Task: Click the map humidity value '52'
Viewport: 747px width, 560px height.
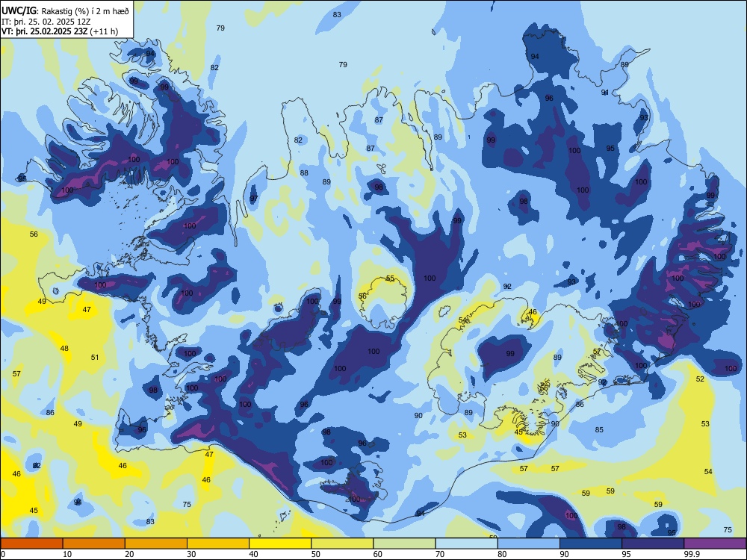Action: (700, 379)
